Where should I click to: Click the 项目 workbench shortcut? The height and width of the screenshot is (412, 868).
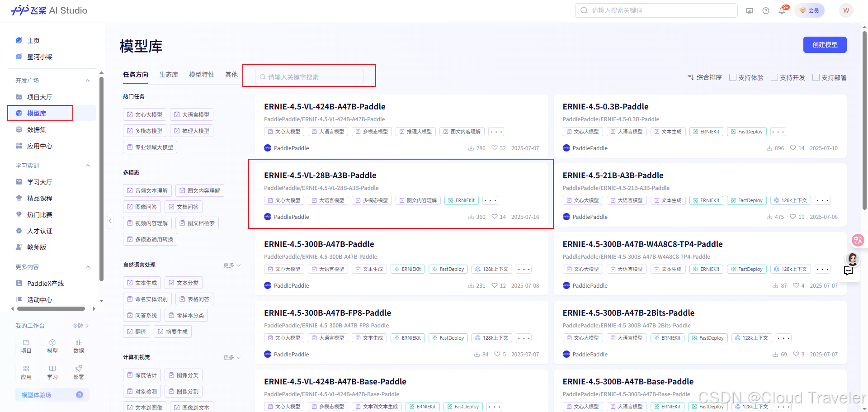(26, 346)
